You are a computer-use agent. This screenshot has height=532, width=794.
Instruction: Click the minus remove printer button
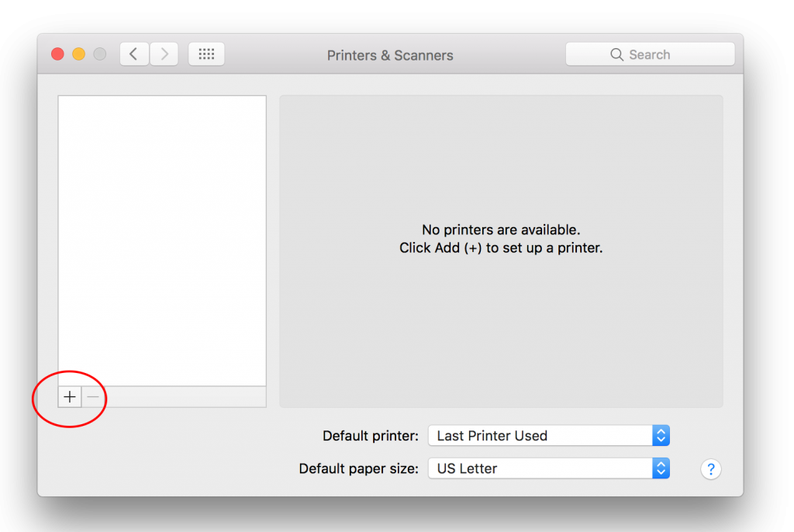[x=92, y=396]
